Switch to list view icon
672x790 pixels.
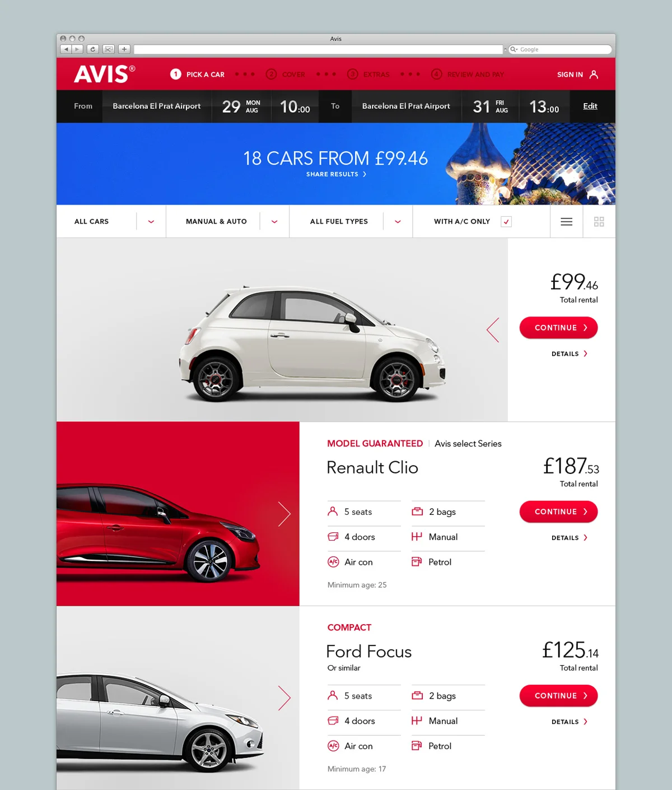pos(566,222)
